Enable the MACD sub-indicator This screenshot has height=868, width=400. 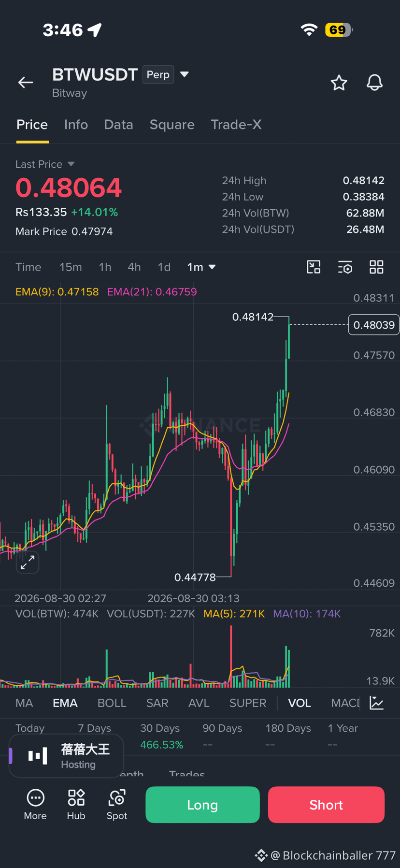[345, 703]
